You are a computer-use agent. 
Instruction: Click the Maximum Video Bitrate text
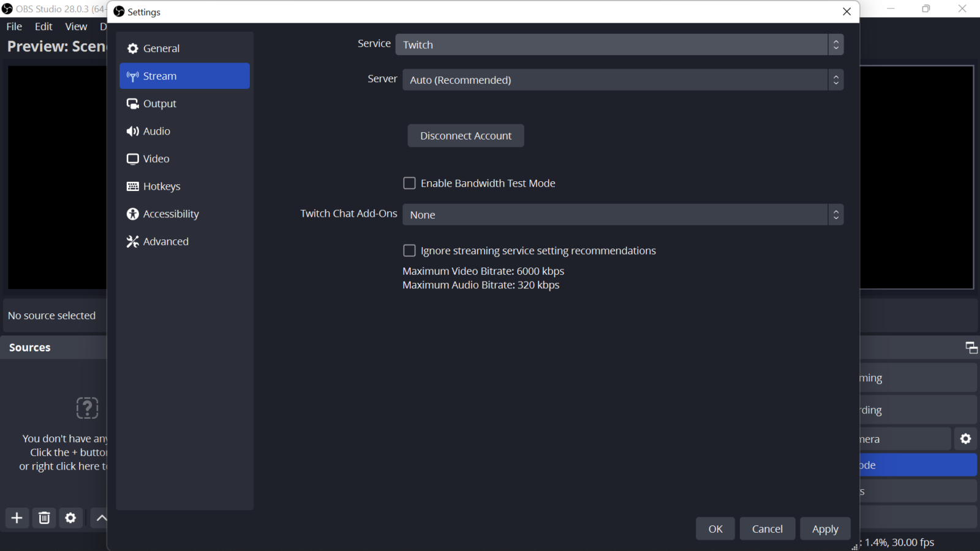(x=483, y=271)
